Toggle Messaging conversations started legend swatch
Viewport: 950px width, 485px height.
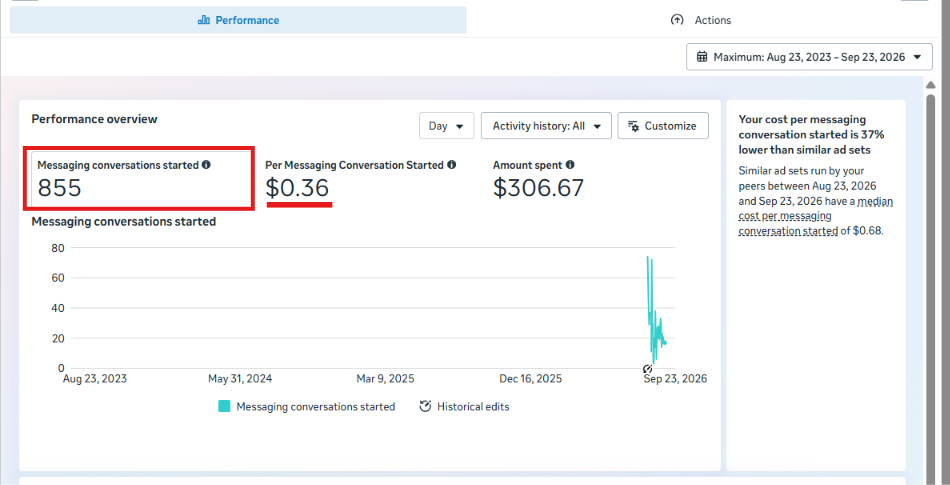point(224,406)
